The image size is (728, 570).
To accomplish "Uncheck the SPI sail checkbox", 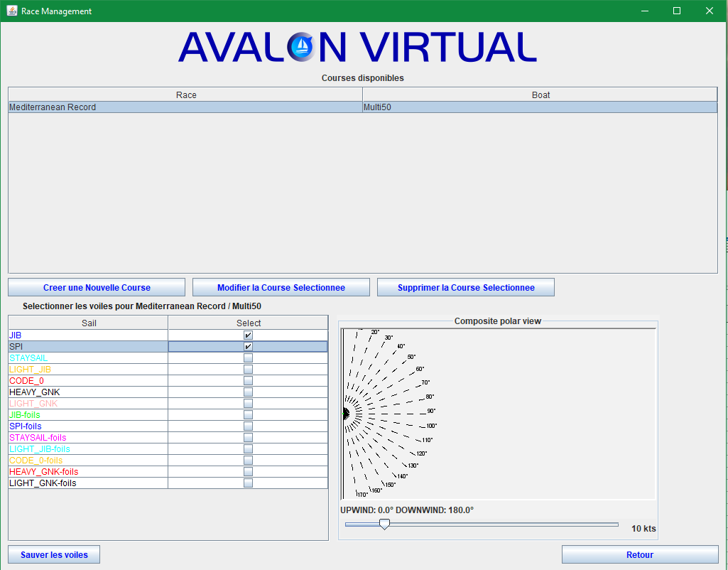I will click(248, 347).
